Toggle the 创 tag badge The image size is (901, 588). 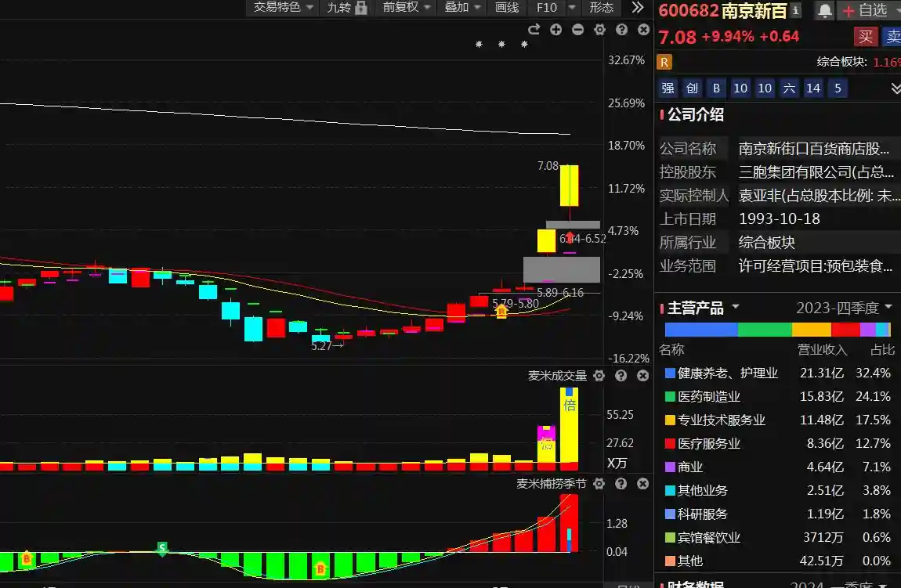(692, 88)
